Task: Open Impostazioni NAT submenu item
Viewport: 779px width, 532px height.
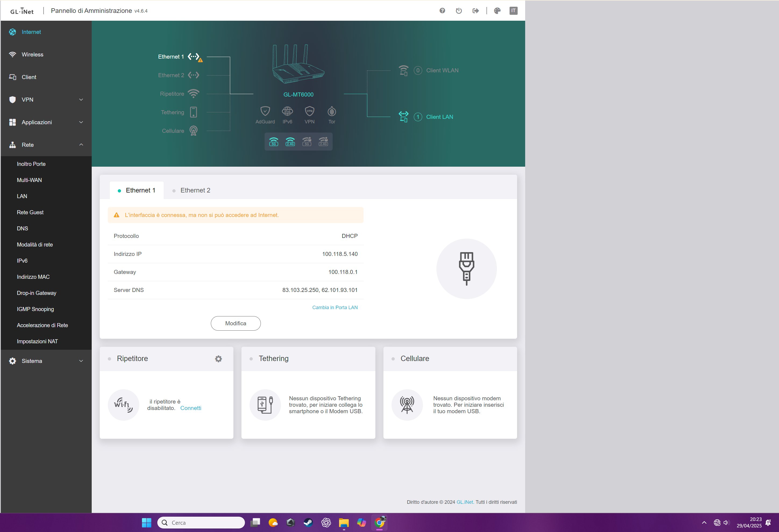Action: (x=46, y=341)
